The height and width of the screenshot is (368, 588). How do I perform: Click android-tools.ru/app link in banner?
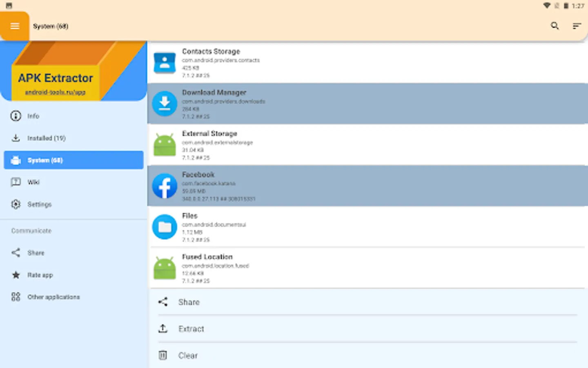click(x=55, y=92)
